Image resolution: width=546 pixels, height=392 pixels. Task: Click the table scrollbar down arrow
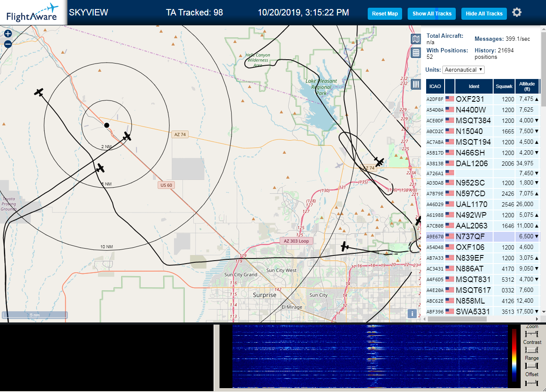pyautogui.click(x=543, y=312)
